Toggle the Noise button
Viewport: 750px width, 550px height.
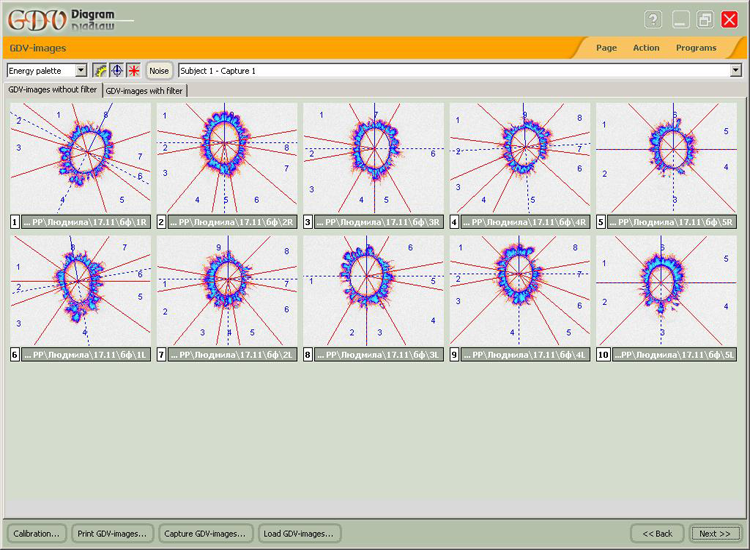(x=159, y=71)
